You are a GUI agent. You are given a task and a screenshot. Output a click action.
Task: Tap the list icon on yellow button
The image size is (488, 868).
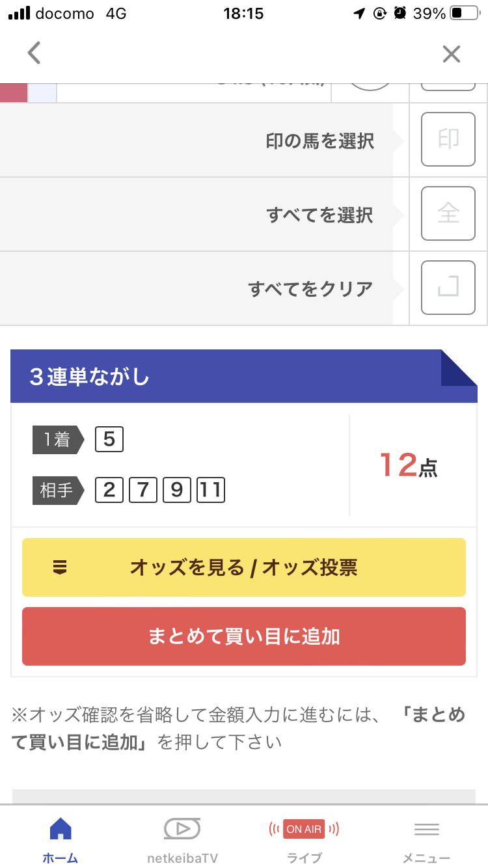coord(60,568)
